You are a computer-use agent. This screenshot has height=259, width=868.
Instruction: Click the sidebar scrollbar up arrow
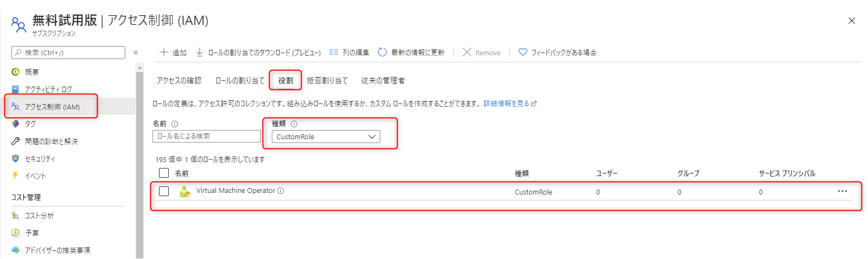(x=139, y=68)
